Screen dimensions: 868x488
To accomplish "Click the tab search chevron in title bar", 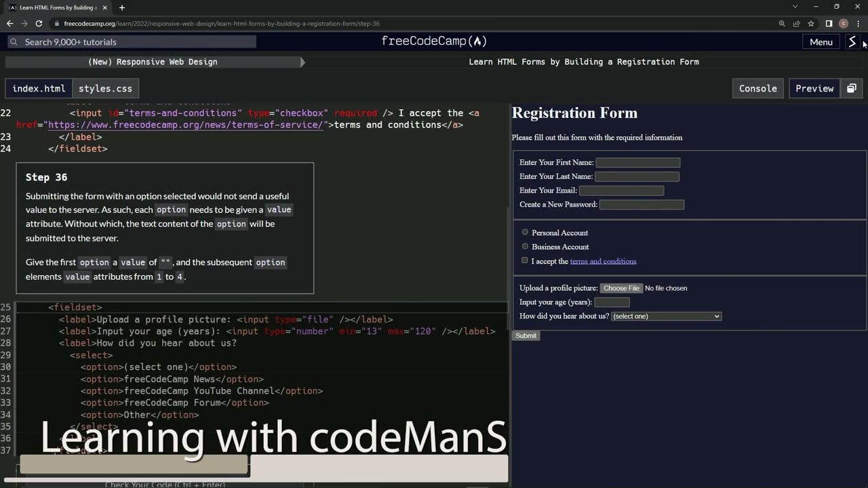I will 795,7.
